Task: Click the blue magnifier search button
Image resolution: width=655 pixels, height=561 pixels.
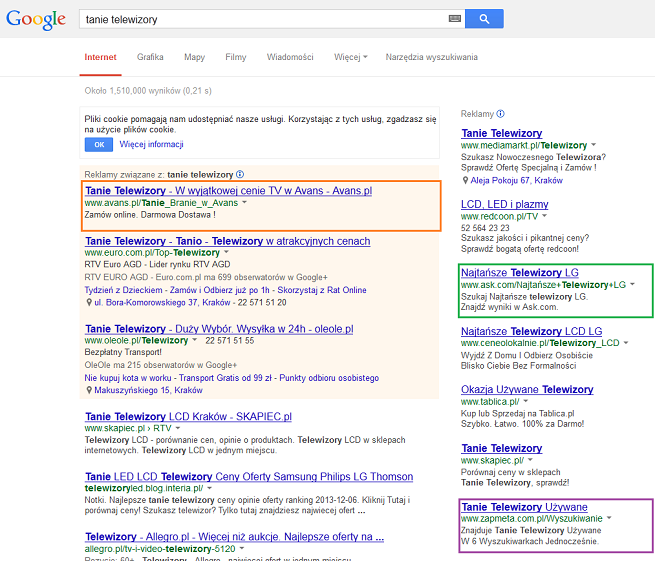Action: (484, 19)
